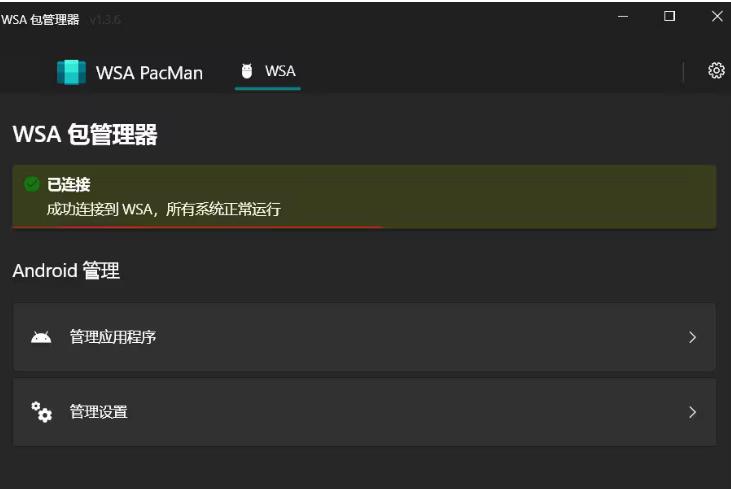The image size is (731, 489).
Task: Click the Android 管理 section heading
Action: click(x=66, y=270)
